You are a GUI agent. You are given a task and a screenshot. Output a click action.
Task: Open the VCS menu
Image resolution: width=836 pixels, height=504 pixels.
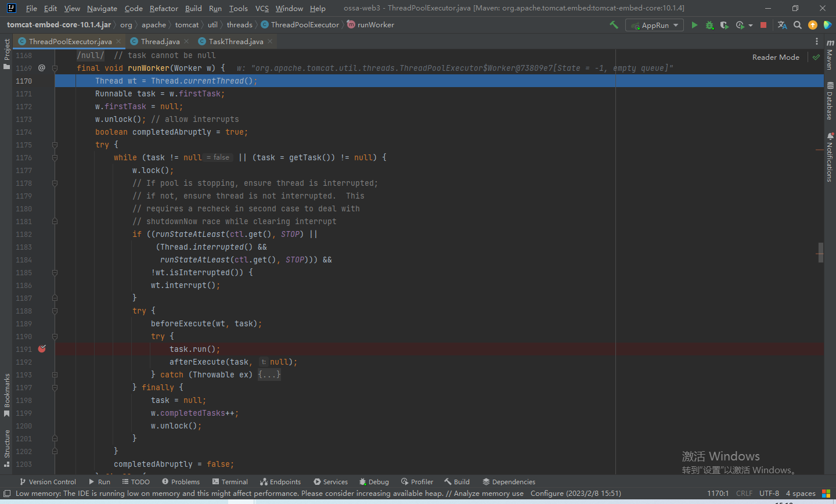[x=262, y=8]
